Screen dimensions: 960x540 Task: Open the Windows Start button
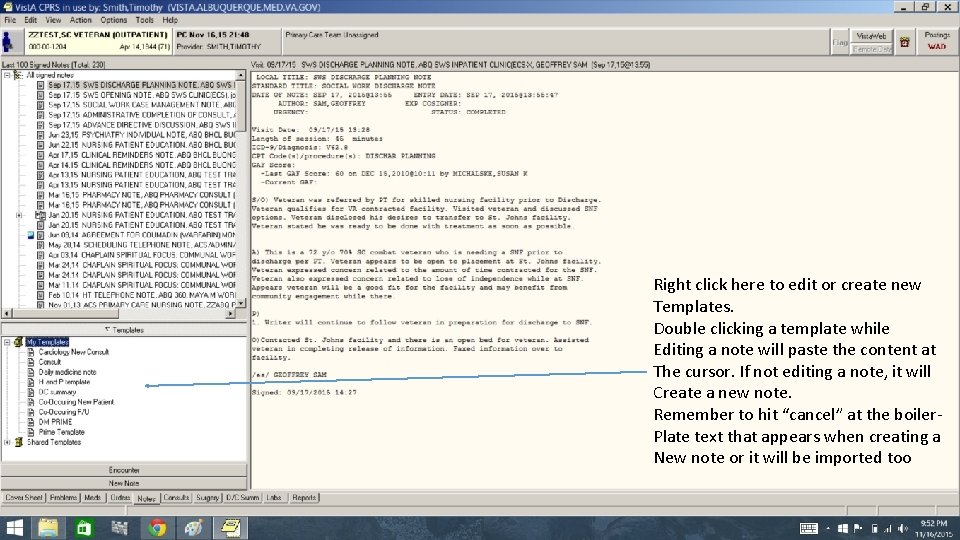click(x=14, y=528)
